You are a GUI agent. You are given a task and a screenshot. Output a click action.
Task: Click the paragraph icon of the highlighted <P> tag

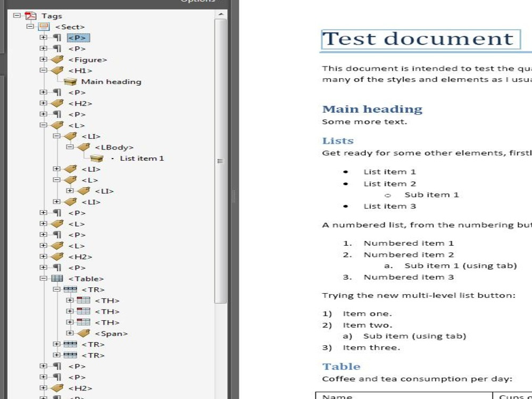57,38
